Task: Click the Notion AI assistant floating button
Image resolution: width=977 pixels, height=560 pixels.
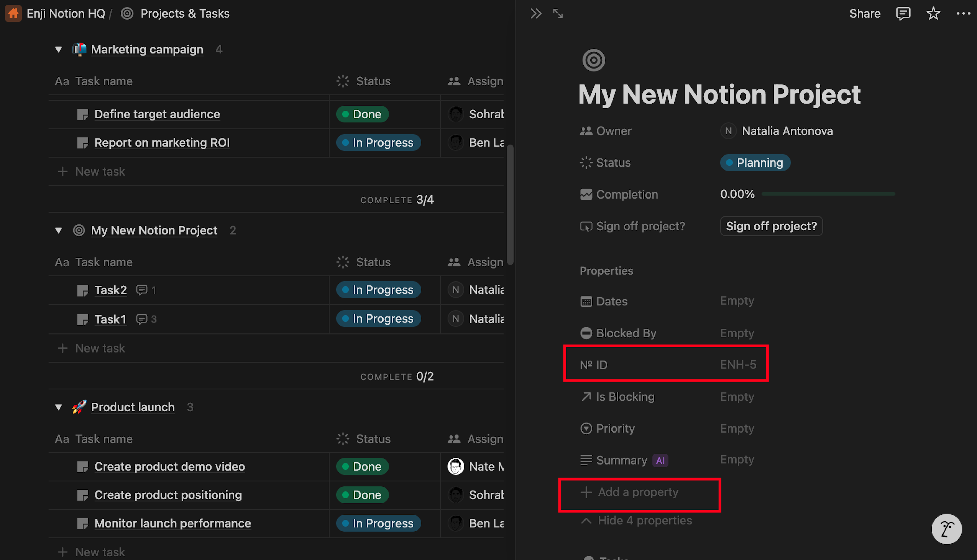Action: 946,529
